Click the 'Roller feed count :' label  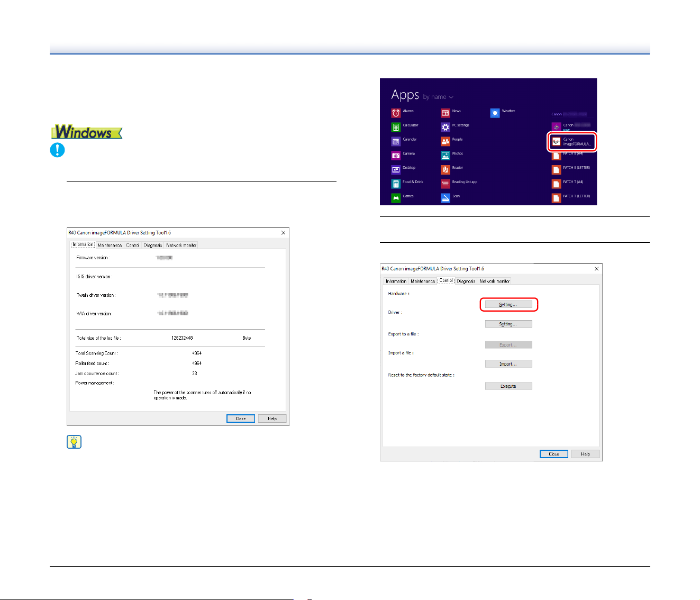pos(92,363)
